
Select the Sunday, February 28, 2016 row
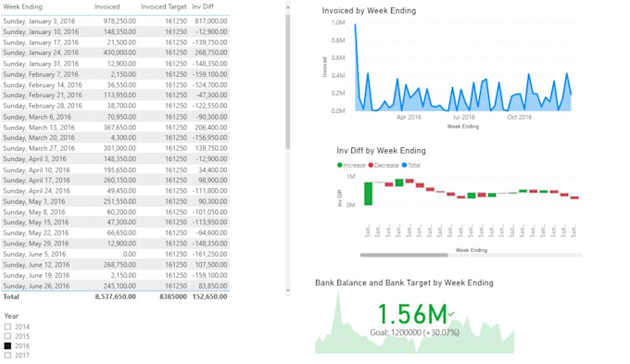[x=115, y=106]
